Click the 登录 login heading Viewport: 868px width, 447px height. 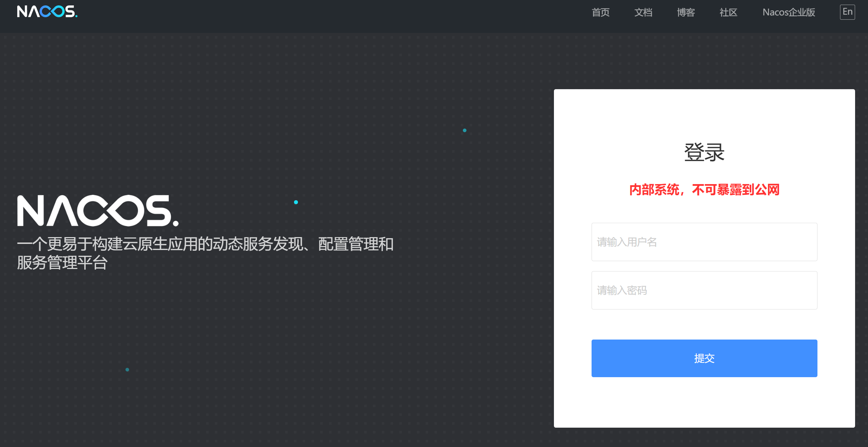[x=704, y=153]
